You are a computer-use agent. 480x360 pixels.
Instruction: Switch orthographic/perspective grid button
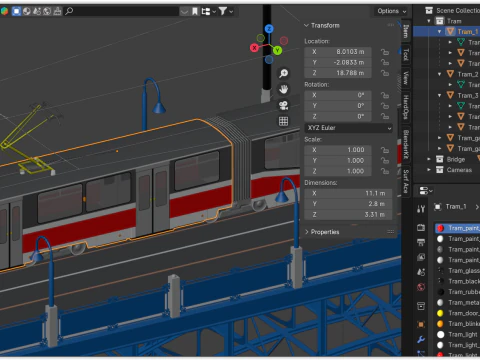point(284,121)
